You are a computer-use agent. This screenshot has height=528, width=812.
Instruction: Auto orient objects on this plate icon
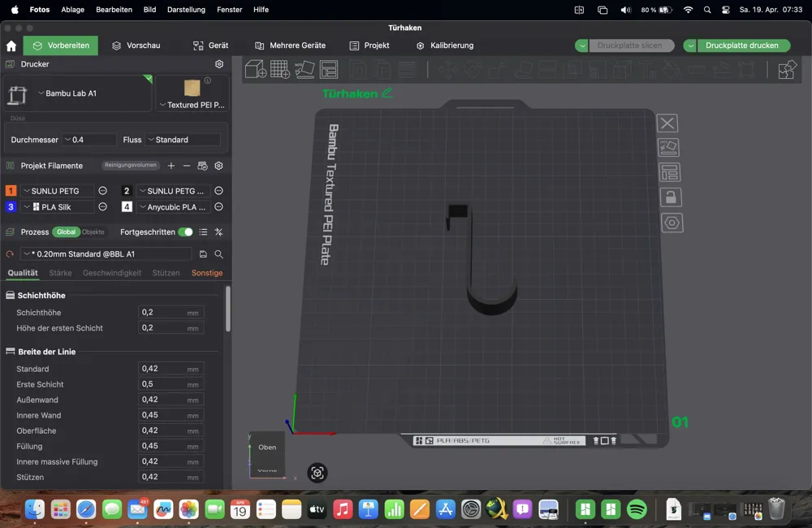[x=668, y=148]
